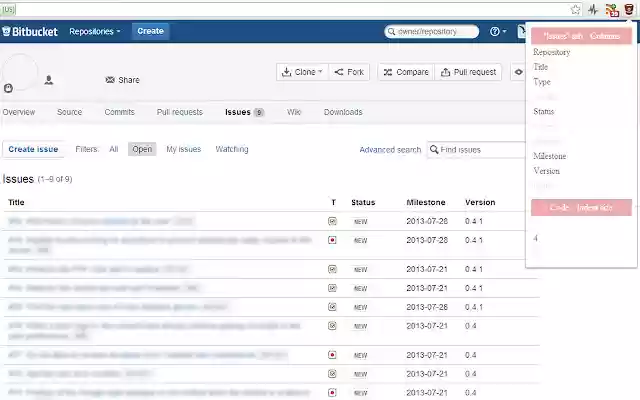Select the Open filter
This screenshot has height=400, width=640.
[x=142, y=149]
